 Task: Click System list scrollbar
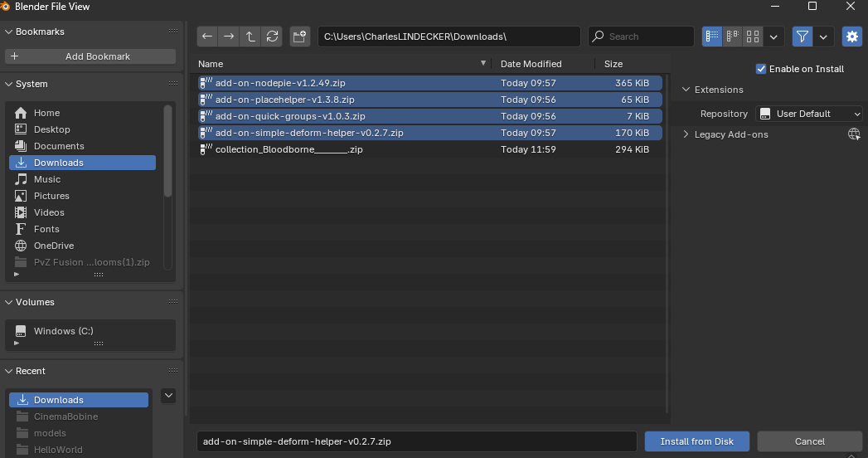[x=167, y=151]
